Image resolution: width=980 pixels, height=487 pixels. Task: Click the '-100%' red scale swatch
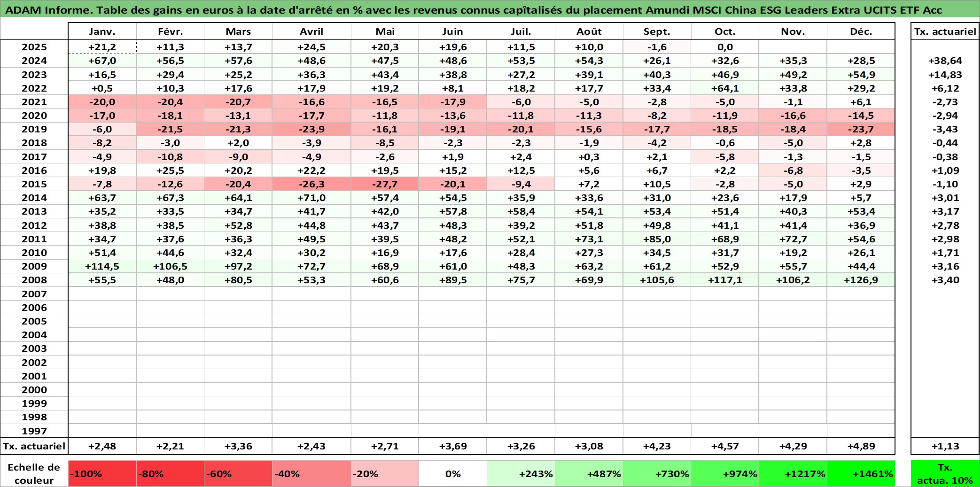[x=102, y=473]
